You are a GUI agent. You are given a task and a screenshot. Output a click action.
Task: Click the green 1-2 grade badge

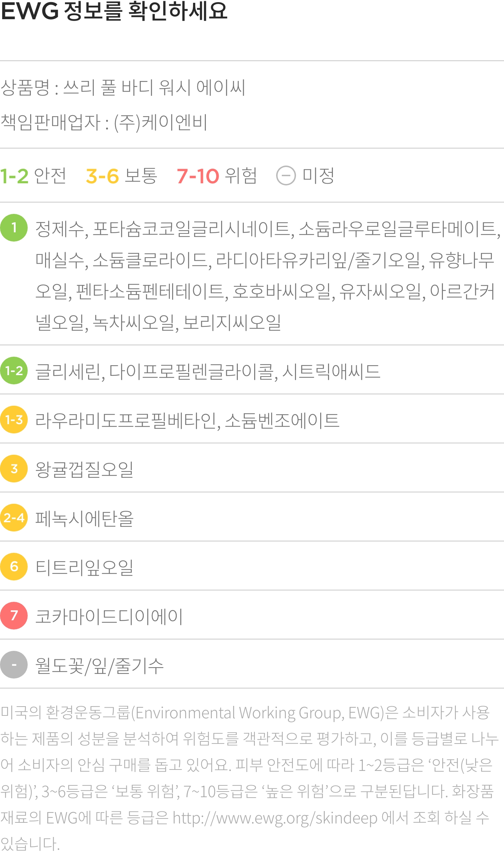(x=14, y=371)
